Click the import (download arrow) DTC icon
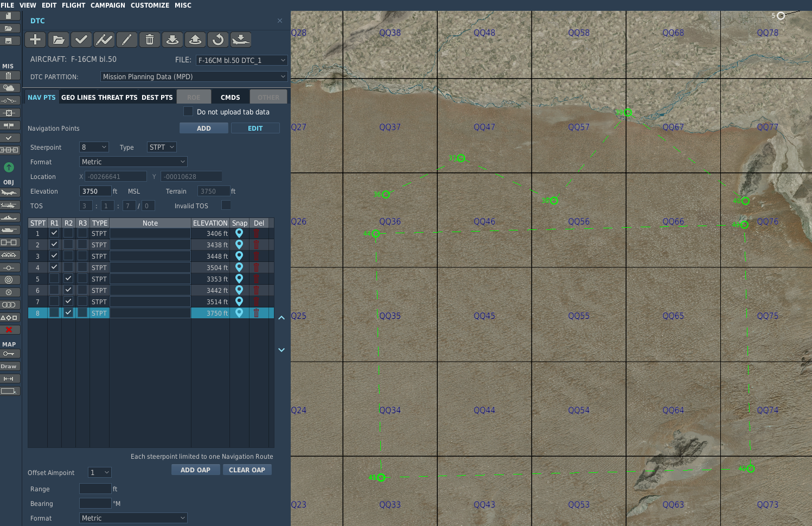The width and height of the screenshot is (812, 526). coord(172,40)
